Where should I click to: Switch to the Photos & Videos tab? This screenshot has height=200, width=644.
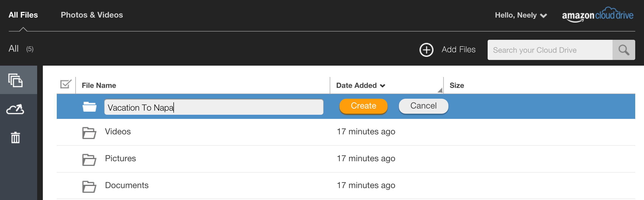click(92, 15)
